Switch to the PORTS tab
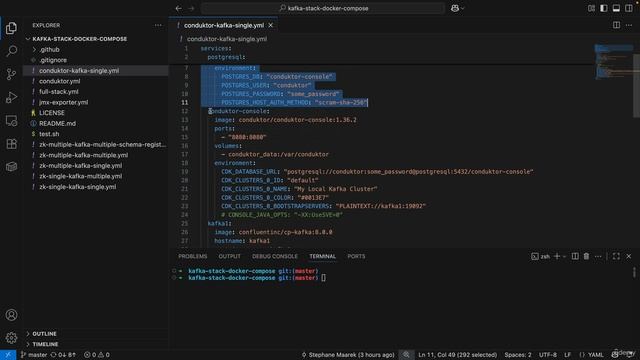This screenshot has height=360, width=640. pyautogui.click(x=356, y=256)
